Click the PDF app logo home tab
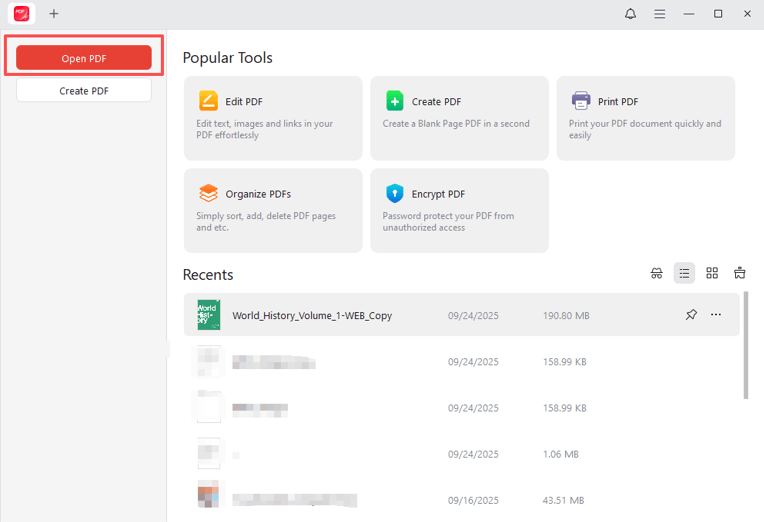Screen dimensions: 764x522 [x=21, y=14]
